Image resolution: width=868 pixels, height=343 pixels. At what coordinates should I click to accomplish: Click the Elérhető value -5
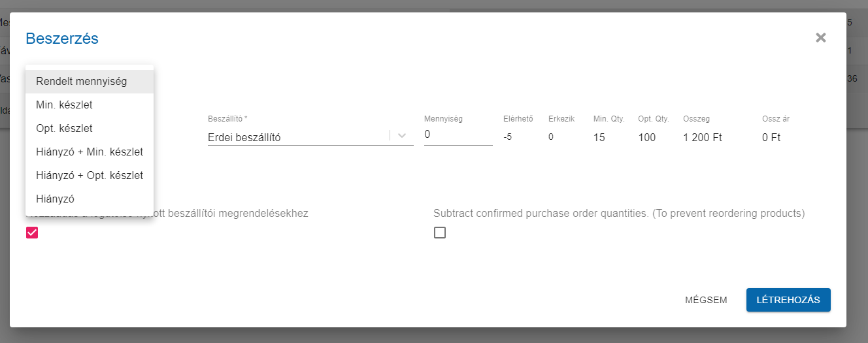[x=507, y=137]
